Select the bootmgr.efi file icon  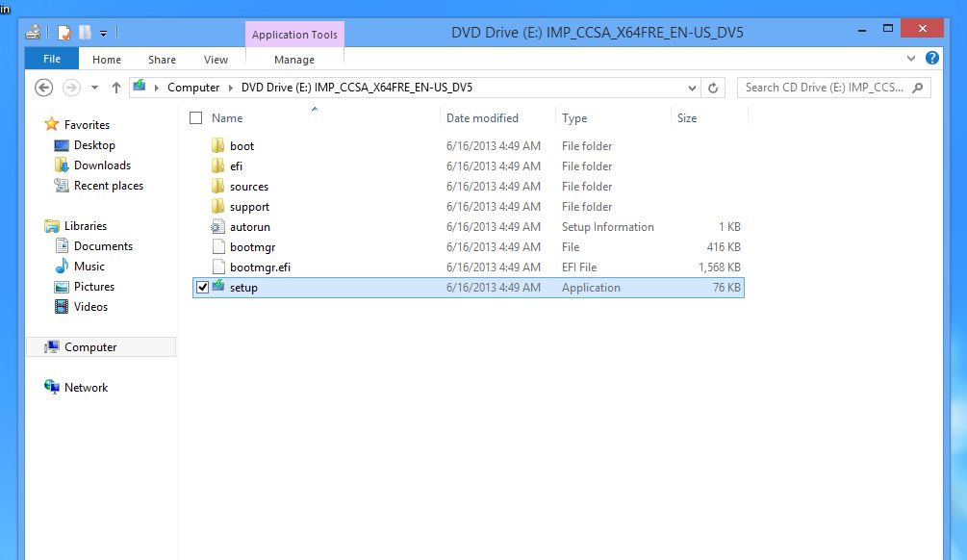click(218, 267)
